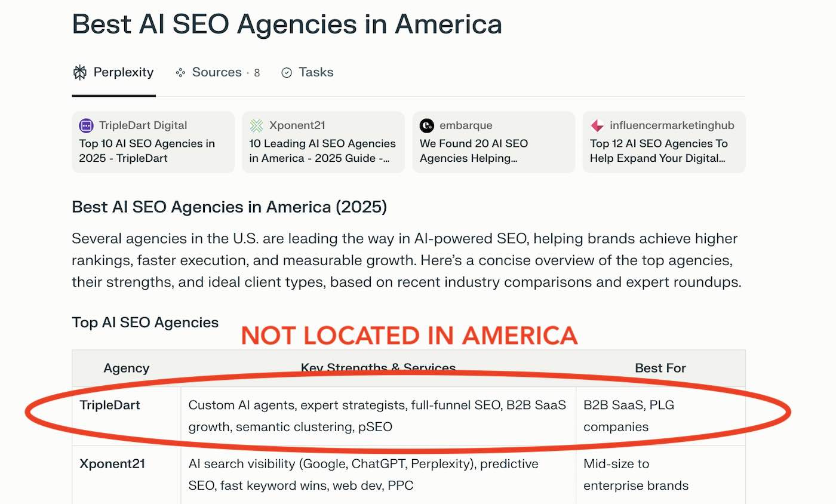The width and height of the screenshot is (836, 504).
Task: Open 'We Found 20 AI SEO Agencies' source
Action: 494,142
